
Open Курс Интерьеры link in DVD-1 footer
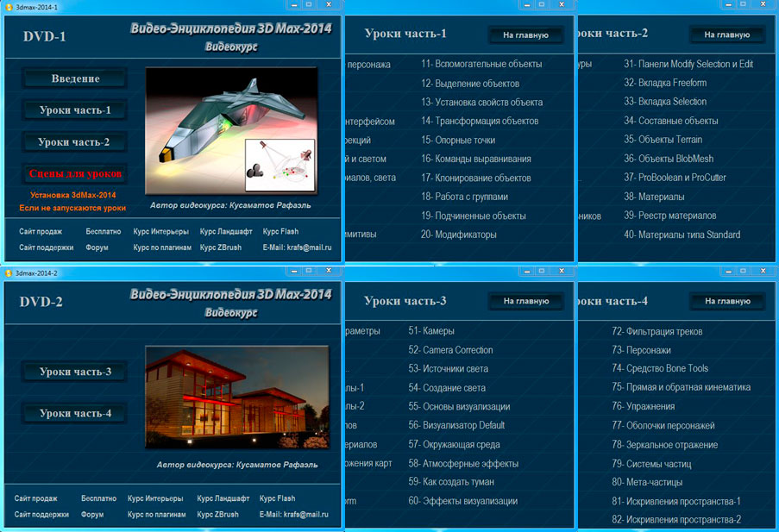(161, 231)
